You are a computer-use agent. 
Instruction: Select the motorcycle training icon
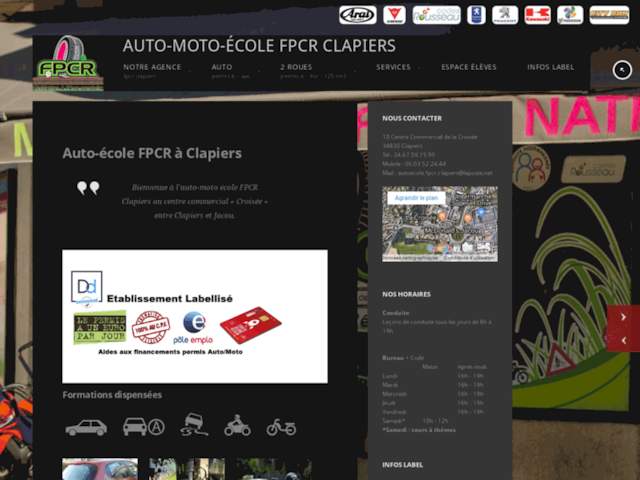pyautogui.click(x=238, y=427)
